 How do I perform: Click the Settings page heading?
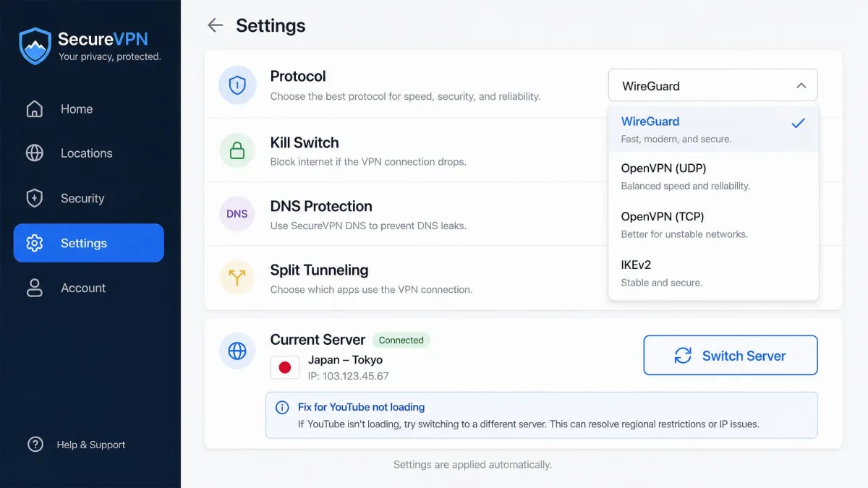click(271, 25)
